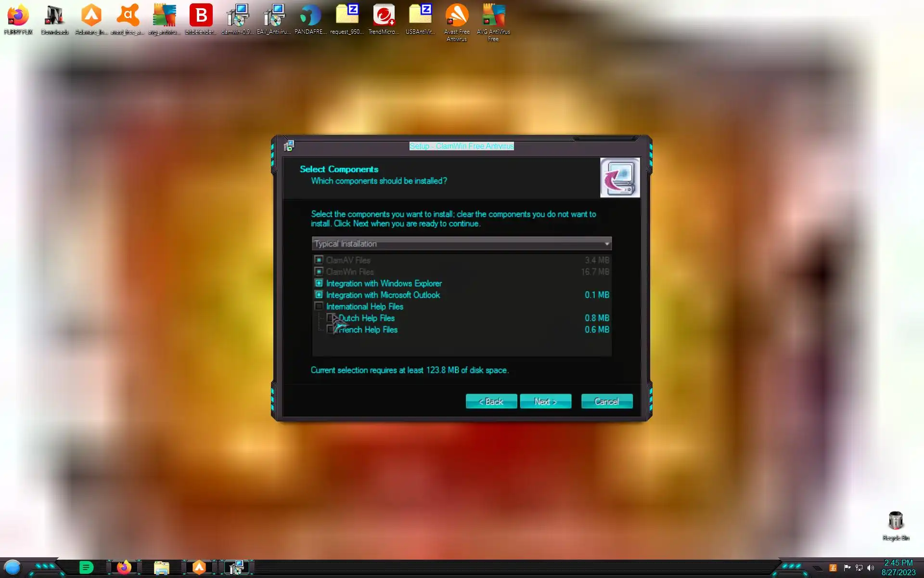Uncheck Integration with Windows Explorer

coord(319,283)
